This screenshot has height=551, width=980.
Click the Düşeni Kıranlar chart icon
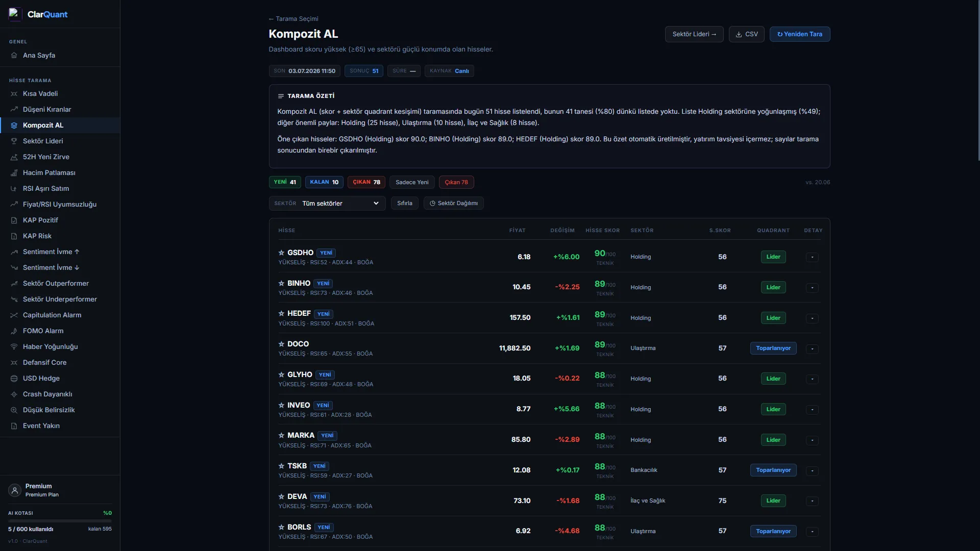click(14, 109)
